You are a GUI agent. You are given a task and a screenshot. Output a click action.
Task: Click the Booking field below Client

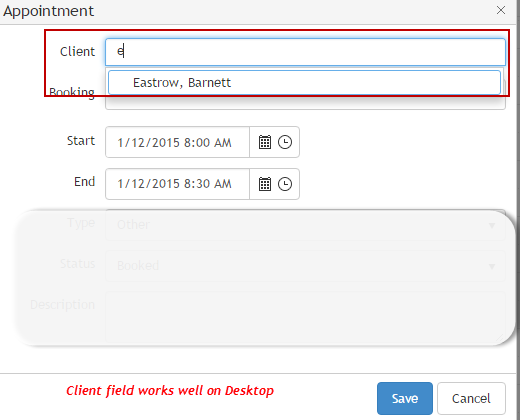[x=305, y=103]
